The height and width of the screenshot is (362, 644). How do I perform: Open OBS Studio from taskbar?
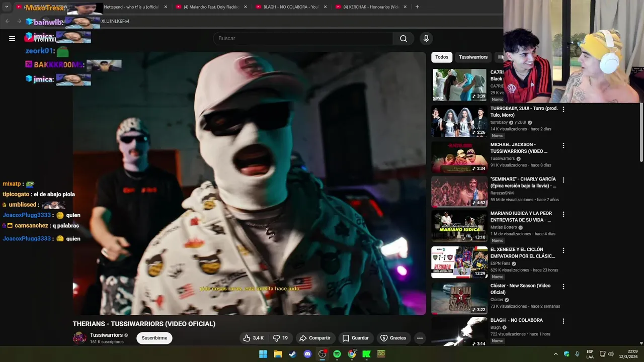323,354
